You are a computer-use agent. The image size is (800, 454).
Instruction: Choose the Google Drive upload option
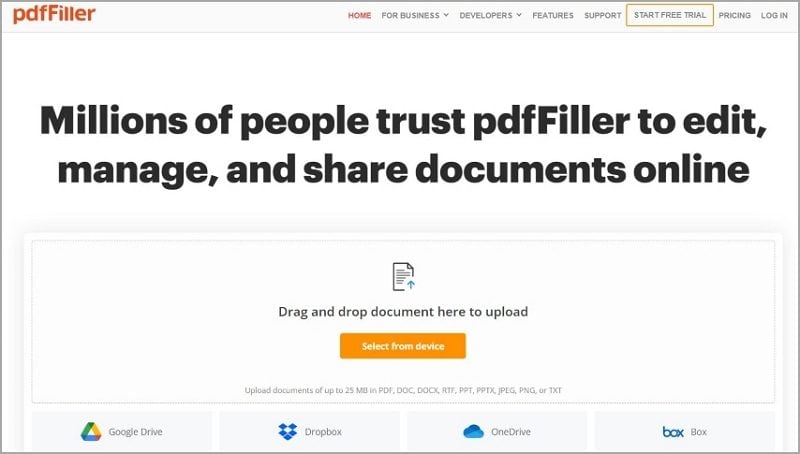pyautogui.click(x=121, y=432)
